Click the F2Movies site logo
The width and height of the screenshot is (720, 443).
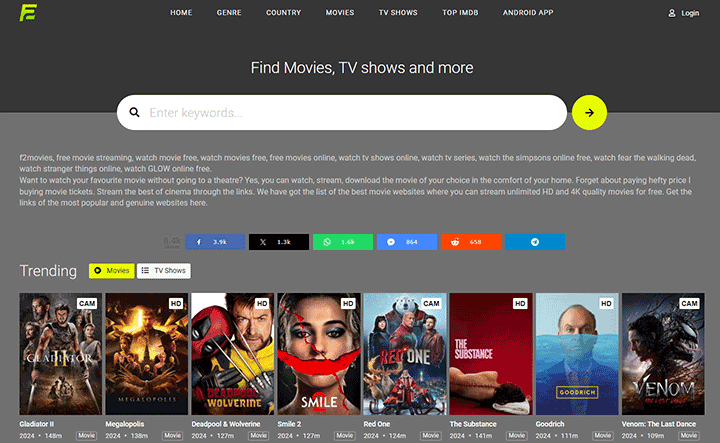28,12
